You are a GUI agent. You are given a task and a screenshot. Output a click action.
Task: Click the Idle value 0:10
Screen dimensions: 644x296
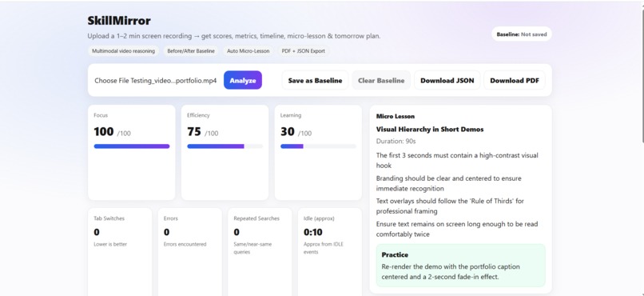point(312,232)
